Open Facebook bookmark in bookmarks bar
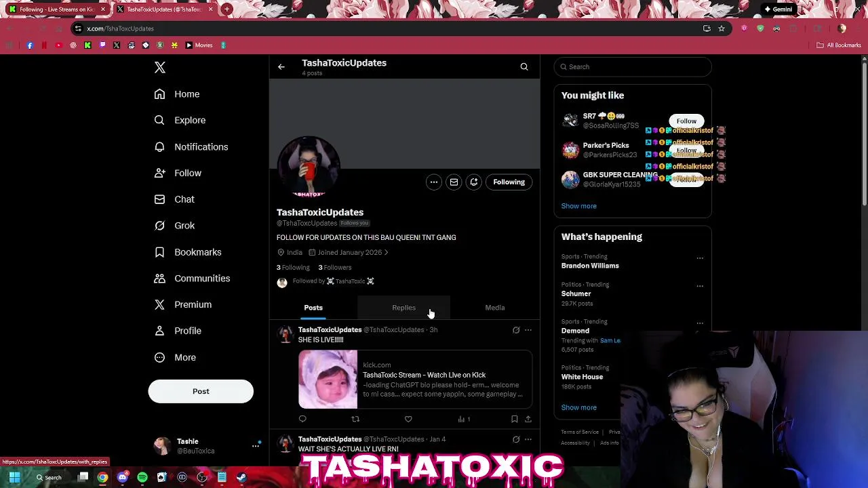This screenshot has width=868, height=488. pyautogui.click(x=30, y=45)
